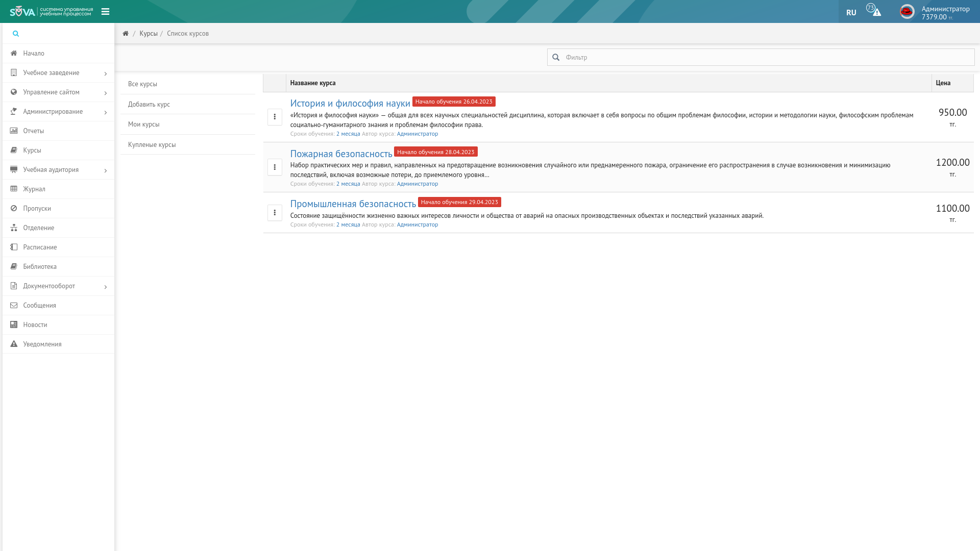Click Список курсов breadcrumb text

pos(188,34)
